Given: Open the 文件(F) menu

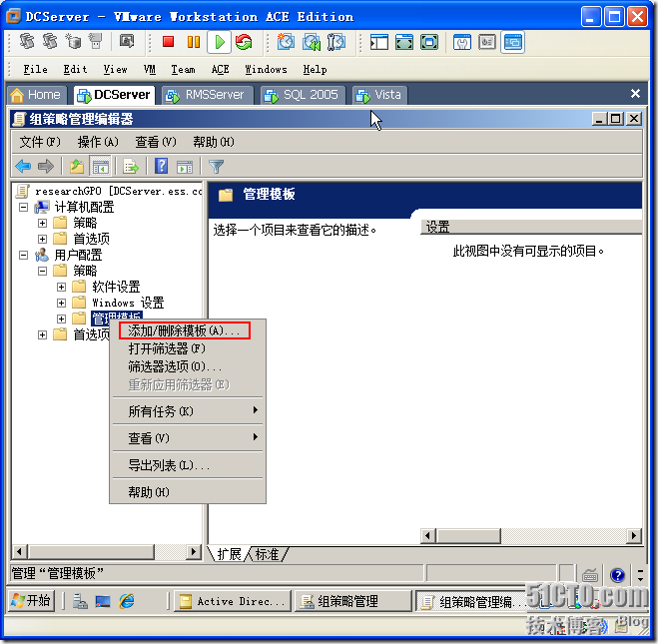Looking at the screenshot, I should 40,142.
